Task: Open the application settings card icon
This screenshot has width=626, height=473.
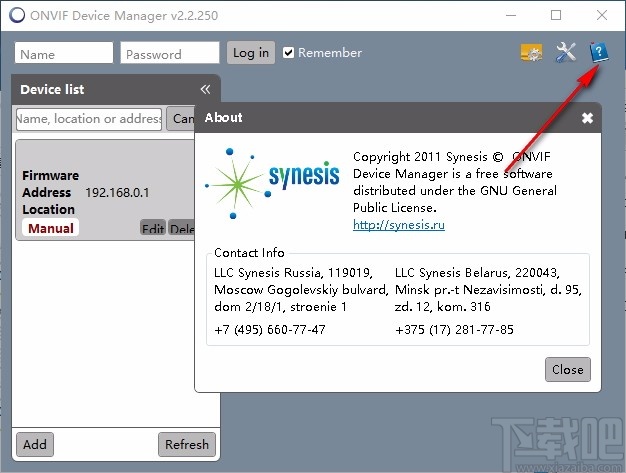Action: pos(531,53)
